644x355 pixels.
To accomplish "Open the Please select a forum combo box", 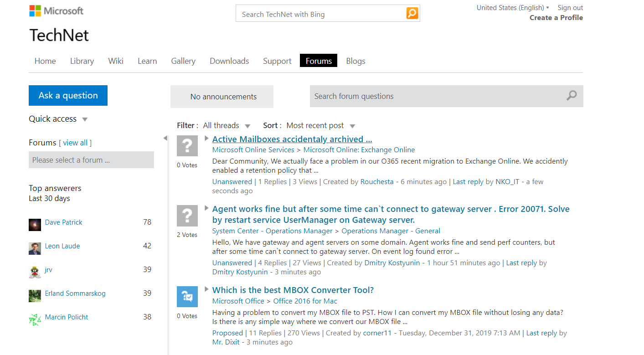I will pos(91,160).
